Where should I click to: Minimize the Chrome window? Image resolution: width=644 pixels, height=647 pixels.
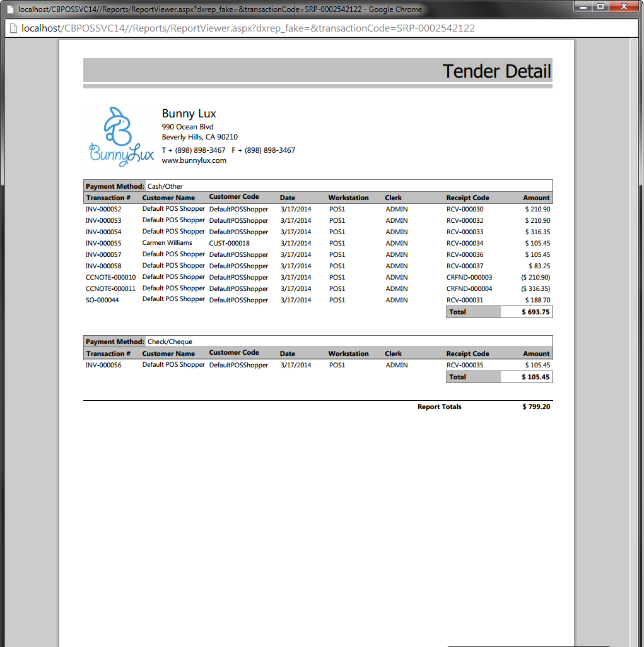click(x=583, y=6)
